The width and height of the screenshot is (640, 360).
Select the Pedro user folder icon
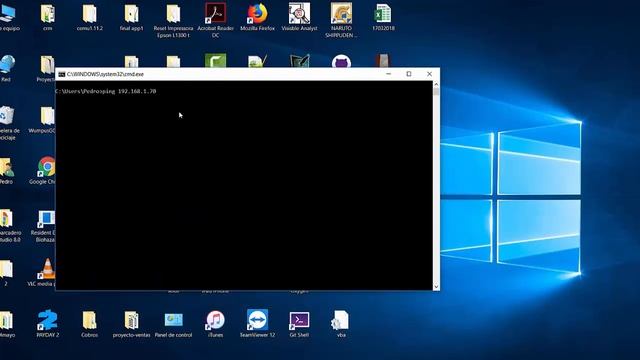(x=7, y=167)
